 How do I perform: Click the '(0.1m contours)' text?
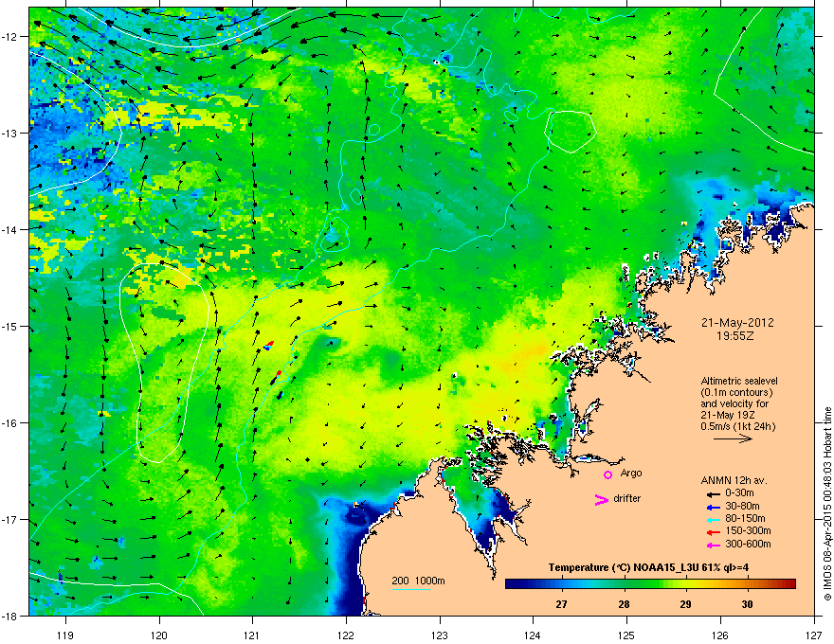[736, 392]
